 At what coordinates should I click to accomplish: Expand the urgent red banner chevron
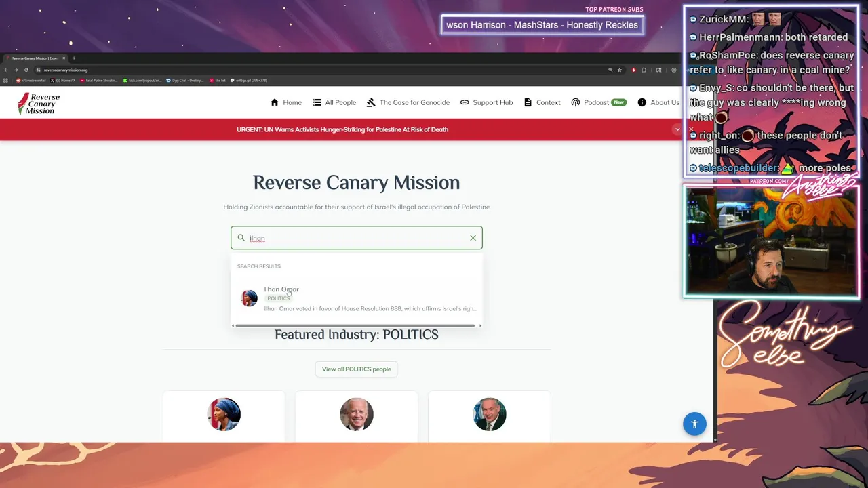point(677,129)
